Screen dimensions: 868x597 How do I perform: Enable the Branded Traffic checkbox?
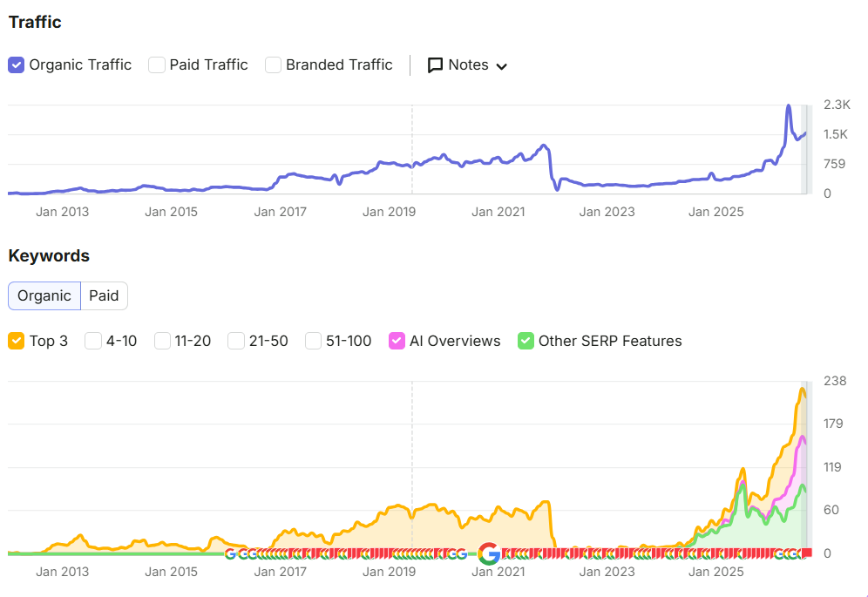coord(273,64)
